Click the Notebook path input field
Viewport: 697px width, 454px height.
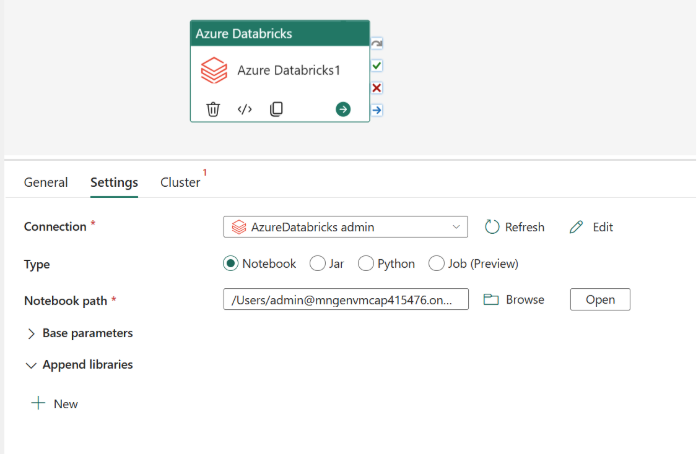(x=346, y=299)
